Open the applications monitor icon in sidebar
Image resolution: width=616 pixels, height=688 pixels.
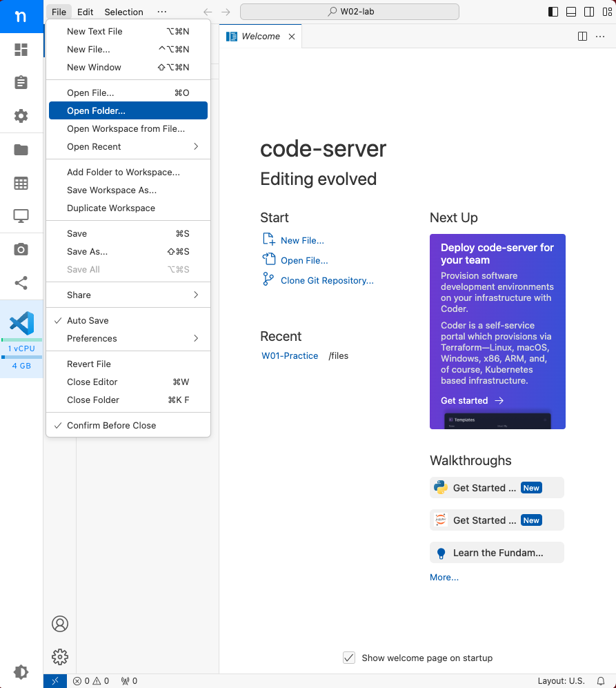coord(21,216)
